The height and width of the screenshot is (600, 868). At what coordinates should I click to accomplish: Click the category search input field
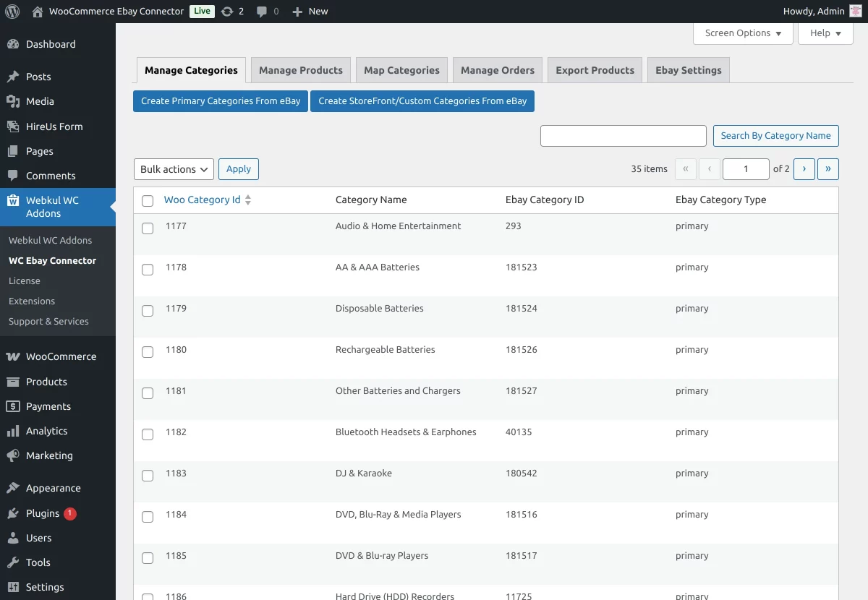[x=623, y=135]
